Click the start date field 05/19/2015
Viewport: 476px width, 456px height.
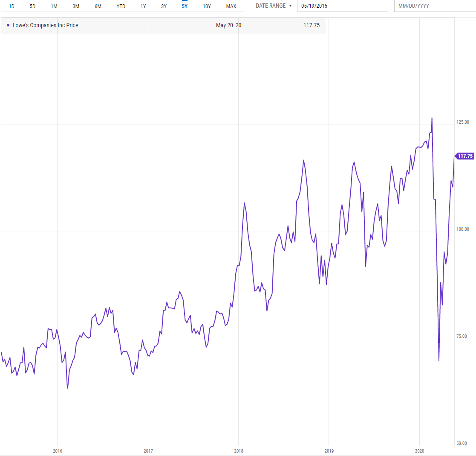click(x=343, y=6)
